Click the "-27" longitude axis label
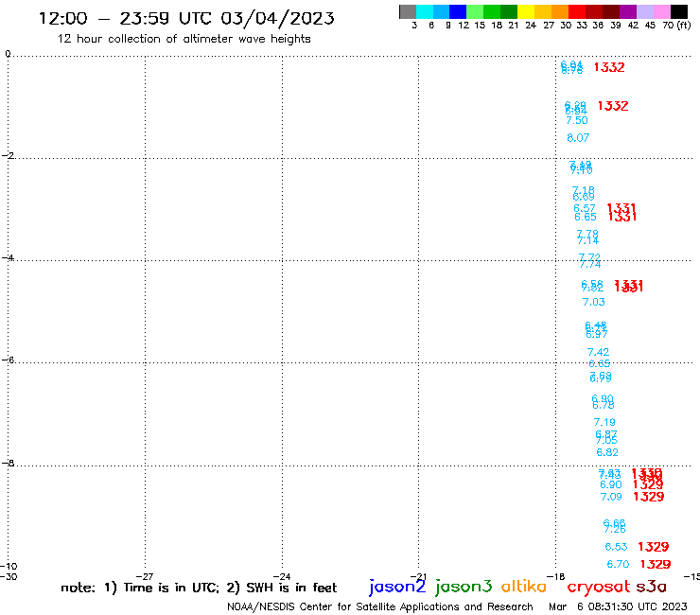 (x=145, y=576)
